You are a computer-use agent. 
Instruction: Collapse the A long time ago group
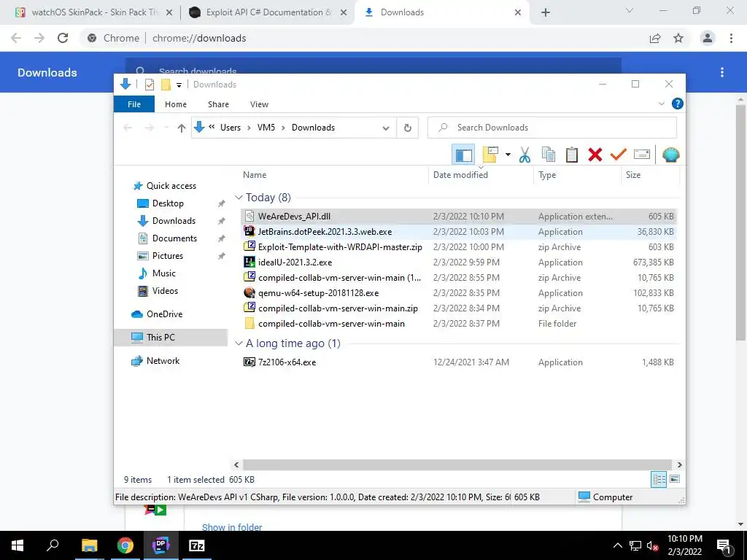(239, 343)
